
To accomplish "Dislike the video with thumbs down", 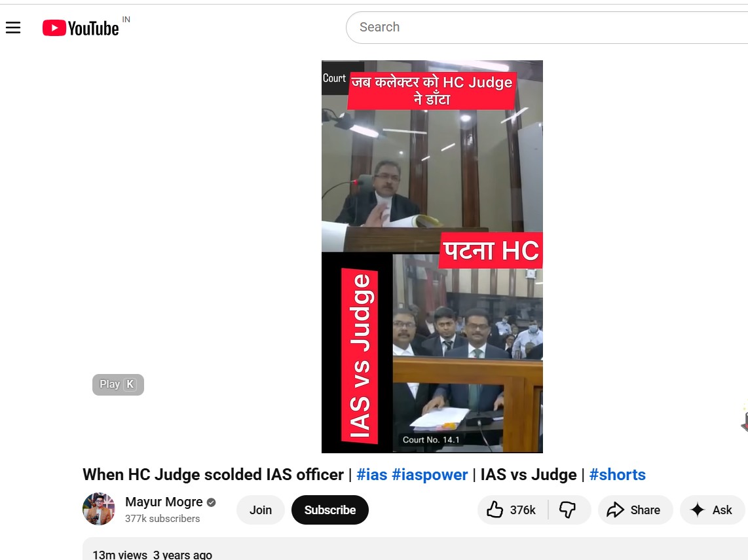I will pos(568,510).
